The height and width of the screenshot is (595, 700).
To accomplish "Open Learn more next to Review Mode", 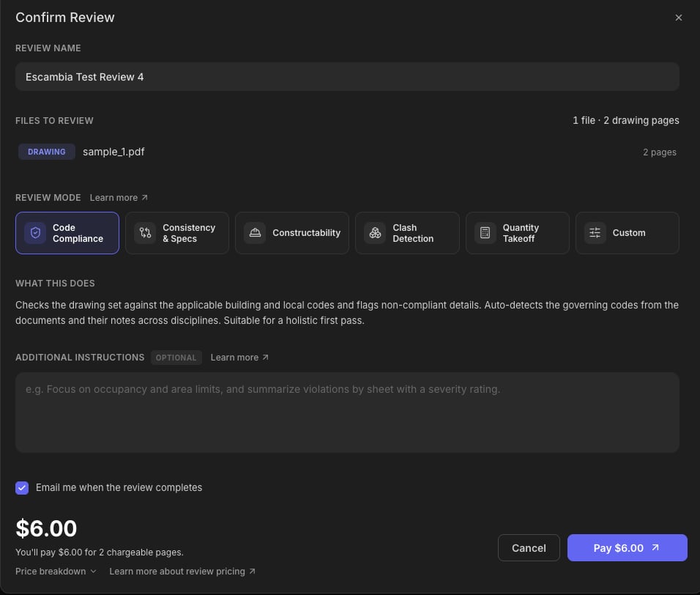I will (x=119, y=197).
